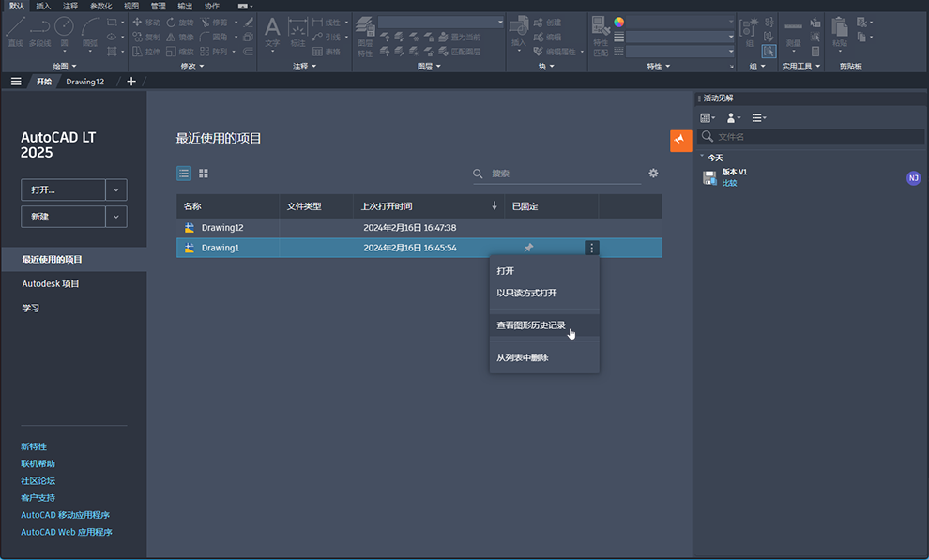
Task: Open the AutoCAD Web 应用程序 link
Action: 67,532
